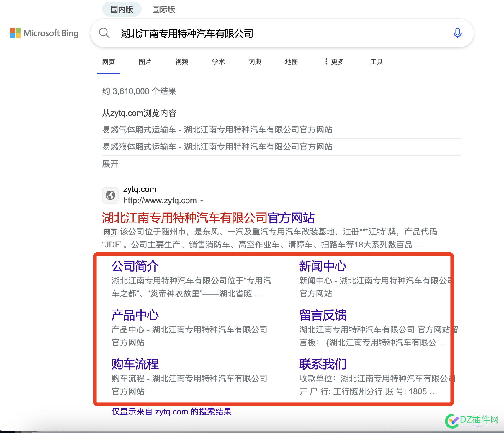This screenshot has width=504, height=433.
Task: Click the 从zytq.com浏览内容 heading
Action: [x=139, y=113]
